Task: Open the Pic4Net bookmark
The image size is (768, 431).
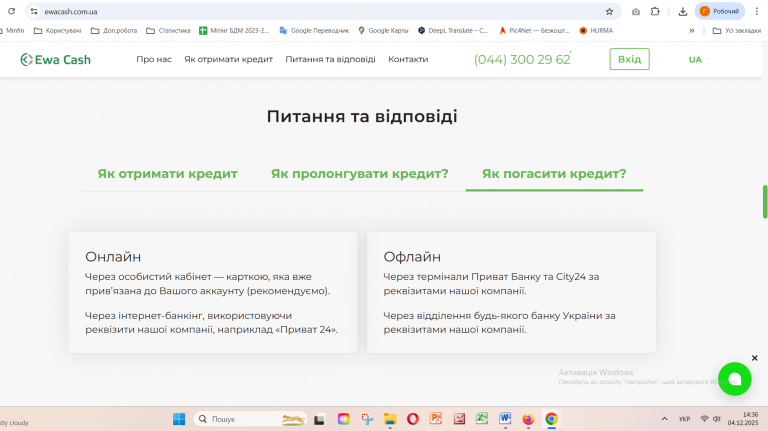Action: [534, 30]
